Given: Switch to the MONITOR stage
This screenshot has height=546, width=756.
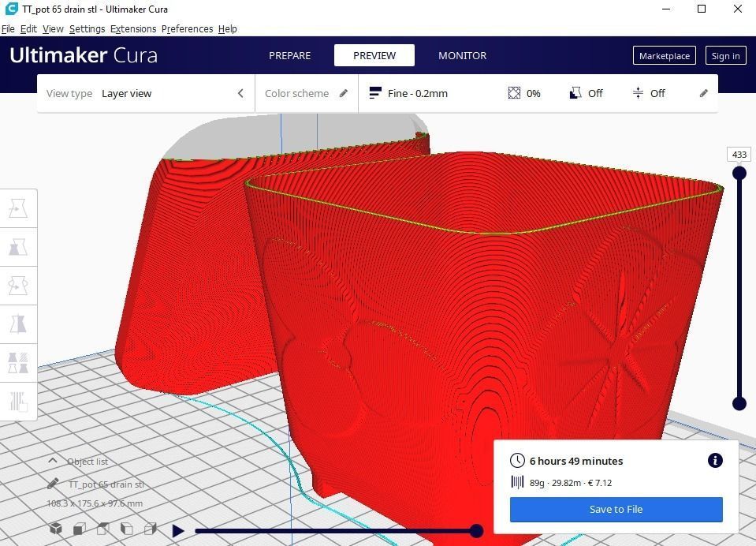Looking at the screenshot, I should tap(463, 55).
